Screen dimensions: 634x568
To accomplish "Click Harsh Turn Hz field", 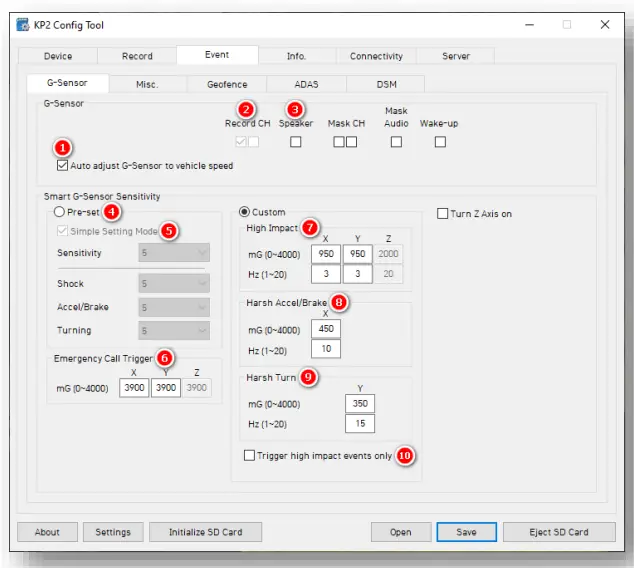I will click(x=360, y=424).
